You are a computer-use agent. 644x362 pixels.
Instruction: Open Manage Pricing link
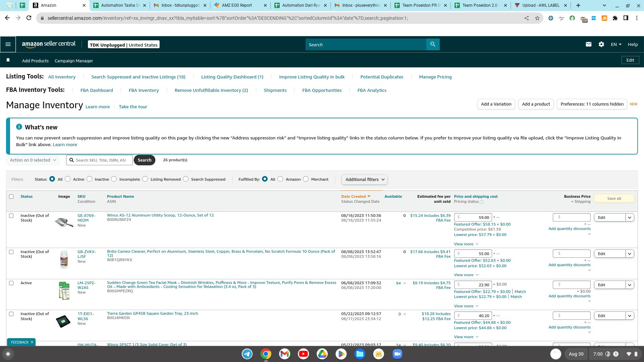click(x=435, y=77)
